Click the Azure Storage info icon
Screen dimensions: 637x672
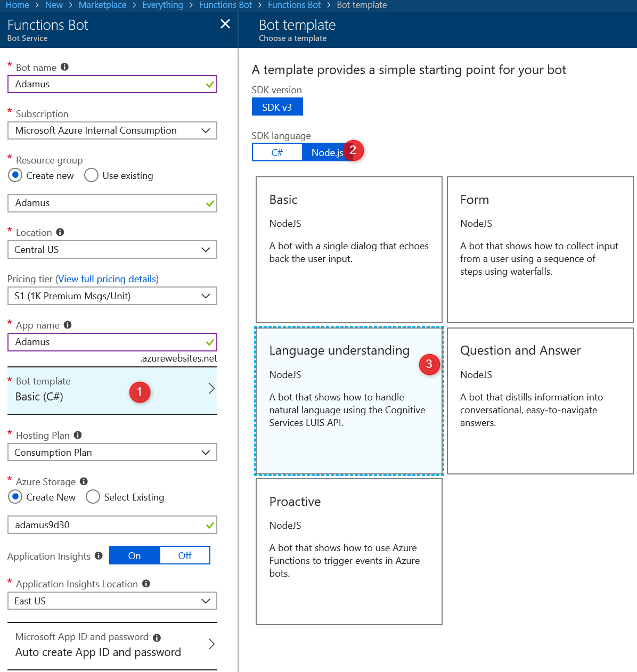pyautogui.click(x=84, y=481)
